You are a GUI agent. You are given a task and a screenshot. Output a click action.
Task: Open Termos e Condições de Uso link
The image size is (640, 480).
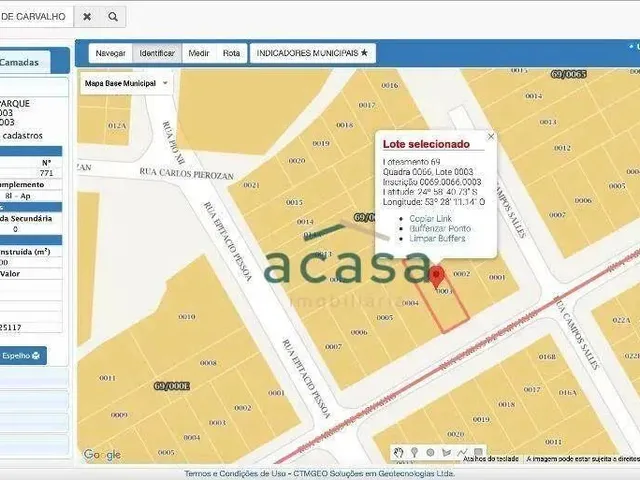237,473
